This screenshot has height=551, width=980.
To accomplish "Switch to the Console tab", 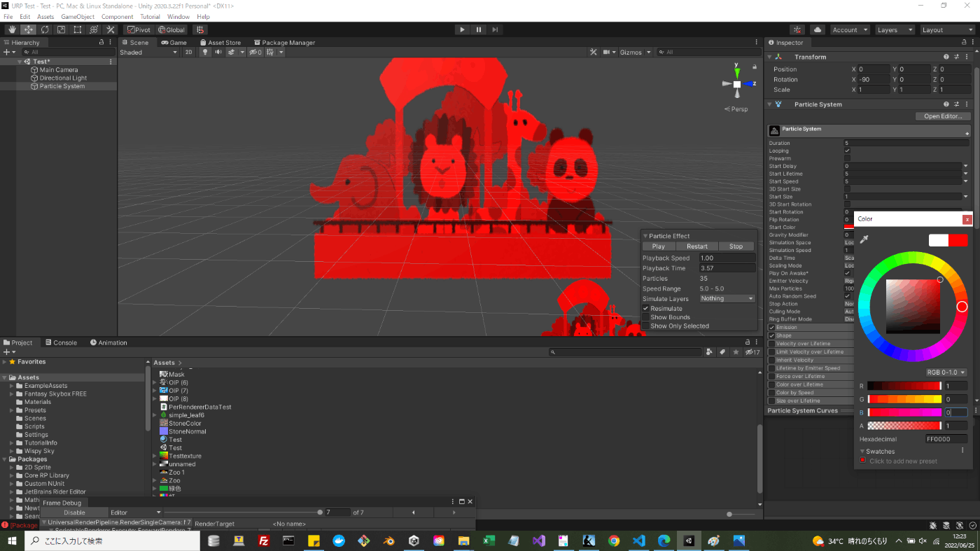I will click(x=60, y=342).
